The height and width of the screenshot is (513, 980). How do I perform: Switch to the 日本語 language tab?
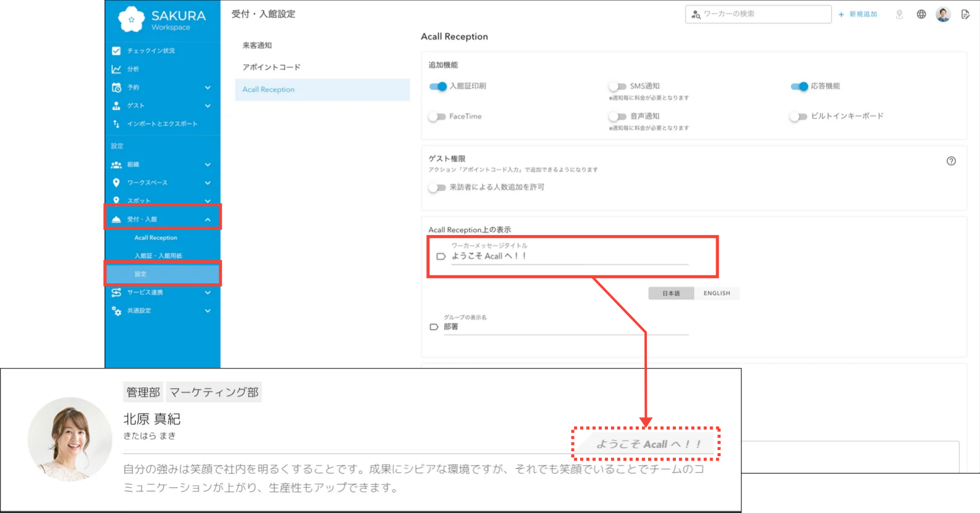(x=671, y=293)
